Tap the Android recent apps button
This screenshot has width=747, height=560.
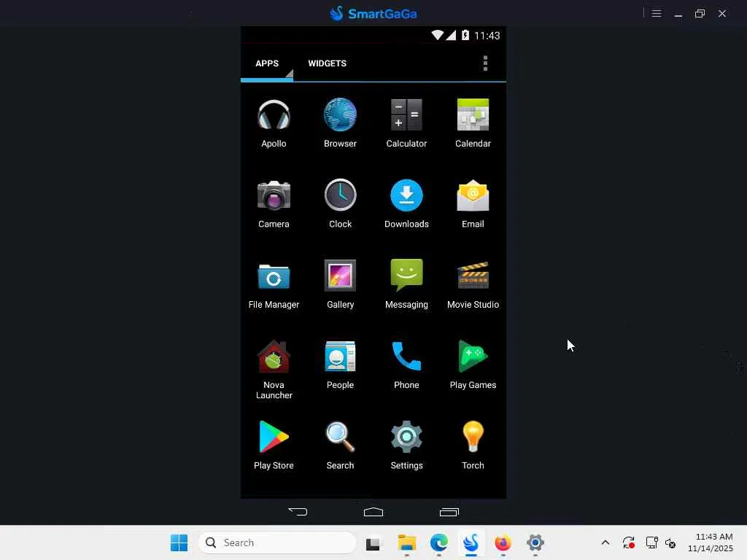[449, 512]
